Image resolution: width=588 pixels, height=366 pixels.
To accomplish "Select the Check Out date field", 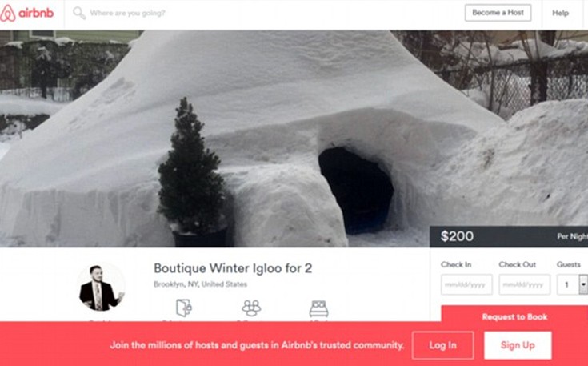I will tap(524, 284).
